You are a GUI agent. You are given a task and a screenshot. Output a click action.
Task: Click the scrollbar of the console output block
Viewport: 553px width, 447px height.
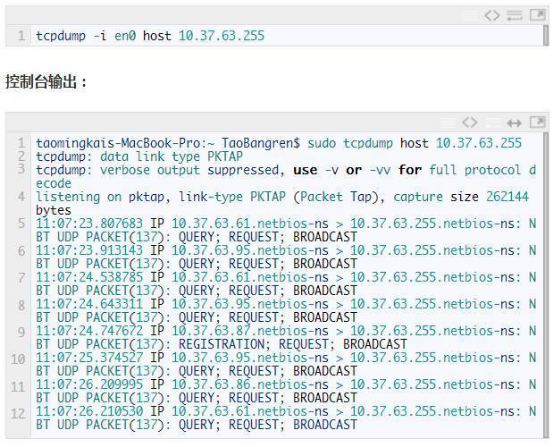546,284
